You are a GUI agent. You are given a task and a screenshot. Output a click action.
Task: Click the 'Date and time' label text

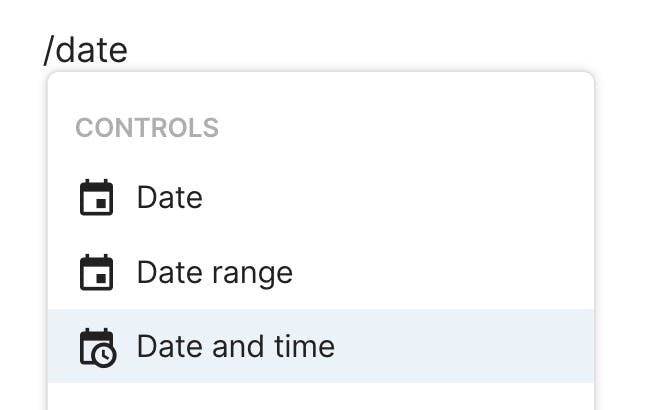pyautogui.click(x=235, y=346)
